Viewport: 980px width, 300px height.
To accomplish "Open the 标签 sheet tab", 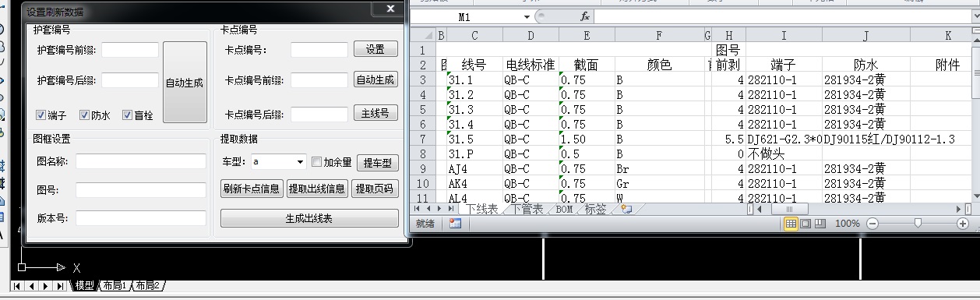I will pyautogui.click(x=596, y=209).
